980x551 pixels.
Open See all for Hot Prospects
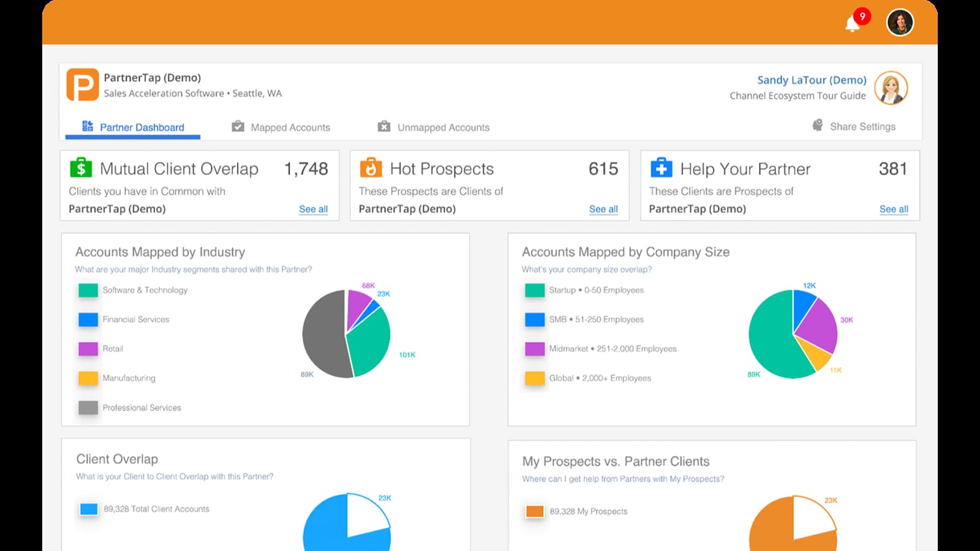[x=603, y=209]
